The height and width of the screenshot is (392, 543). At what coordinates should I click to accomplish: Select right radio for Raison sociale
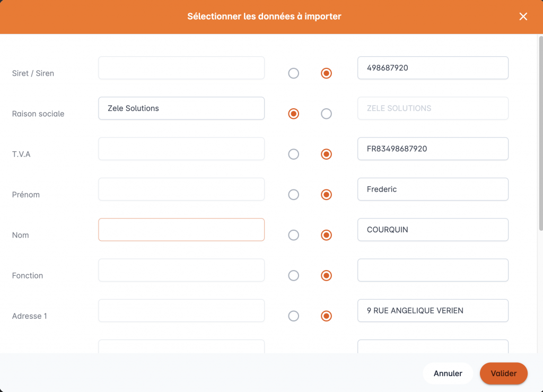(x=326, y=114)
